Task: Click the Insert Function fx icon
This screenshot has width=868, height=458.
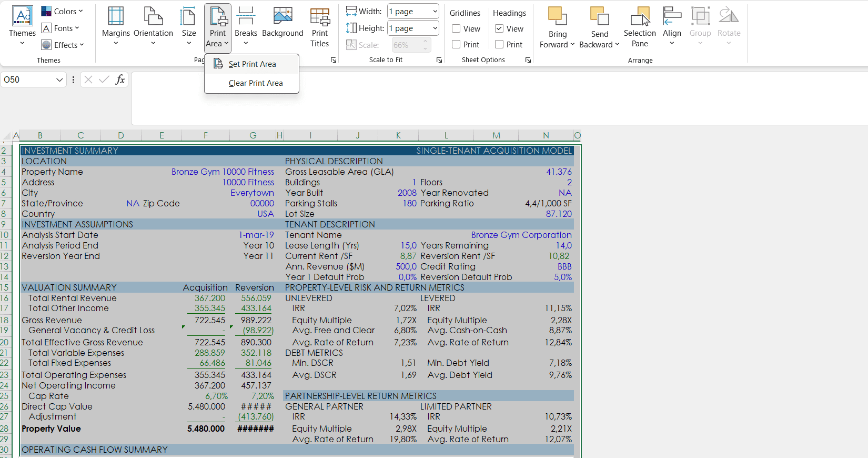Action: (x=120, y=79)
